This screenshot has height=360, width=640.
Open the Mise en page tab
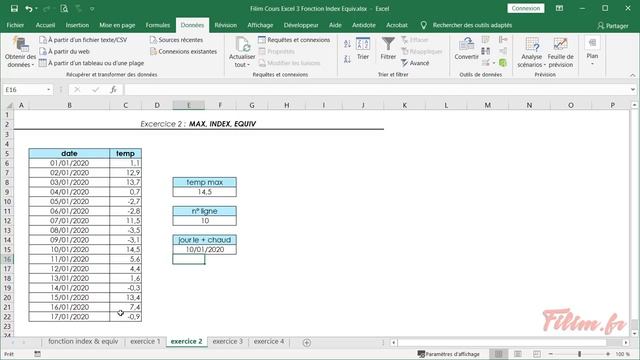pos(117,25)
